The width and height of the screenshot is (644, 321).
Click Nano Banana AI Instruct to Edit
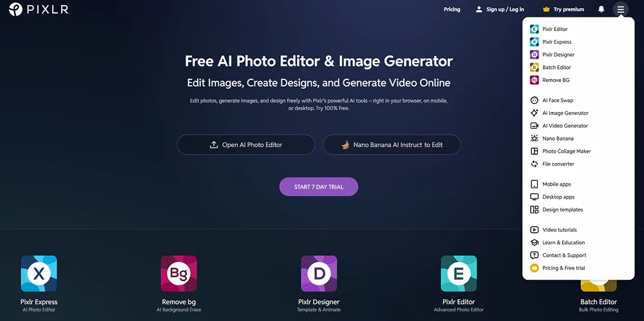pos(392,144)
